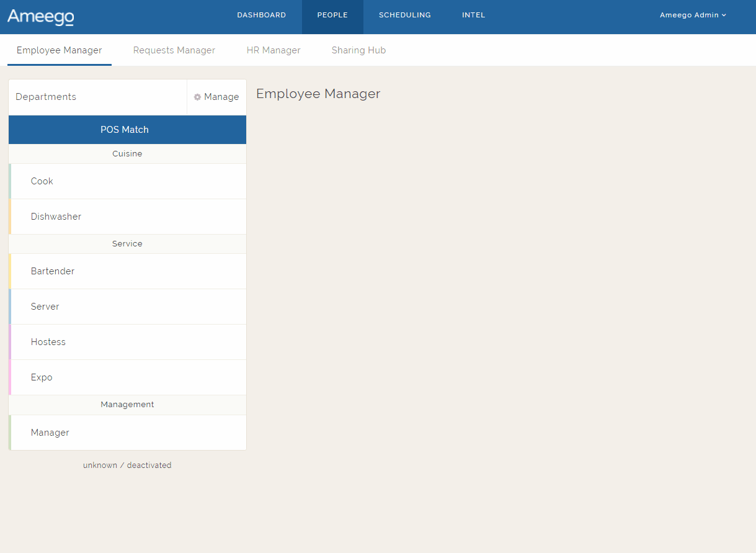Image resolution: width=756 pixels, height=553 pixels.
Task: Click the Ameego logo
Action: 41,17
